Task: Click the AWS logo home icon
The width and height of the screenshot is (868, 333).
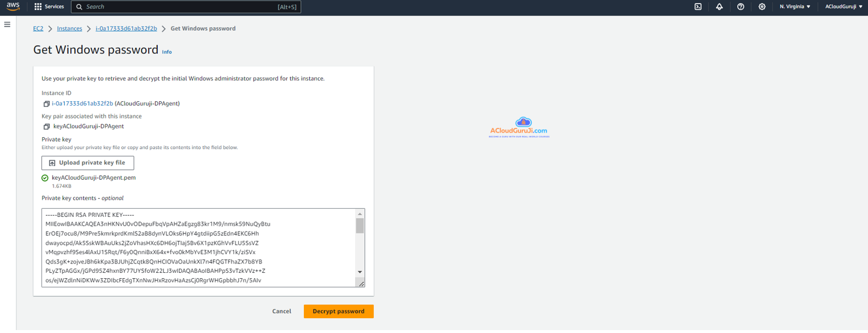Action: tap(13, 6)
